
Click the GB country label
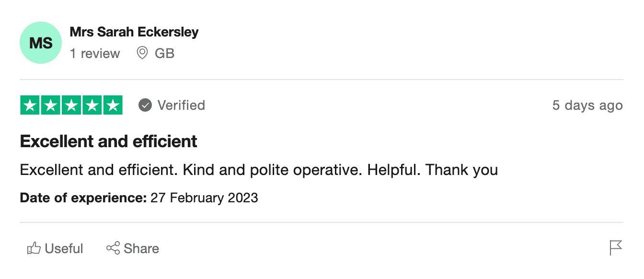pyautogui.click(x=164, y=53)
